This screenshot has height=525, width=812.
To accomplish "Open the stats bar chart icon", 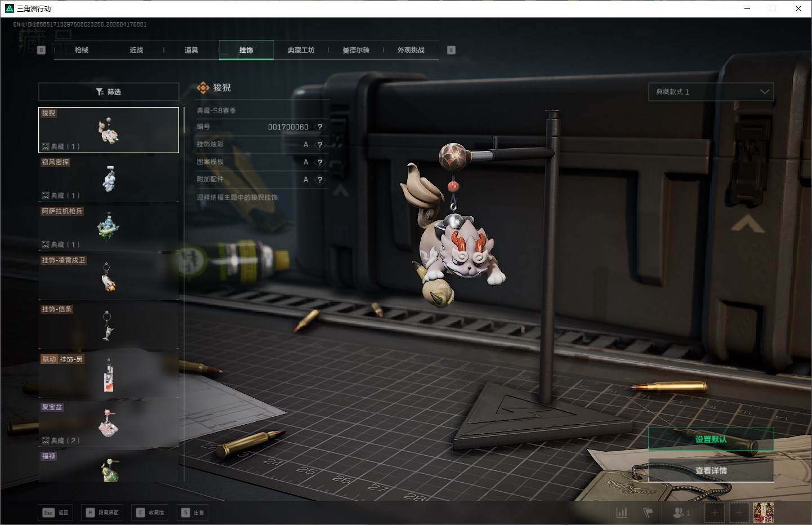I will point(622,513).
